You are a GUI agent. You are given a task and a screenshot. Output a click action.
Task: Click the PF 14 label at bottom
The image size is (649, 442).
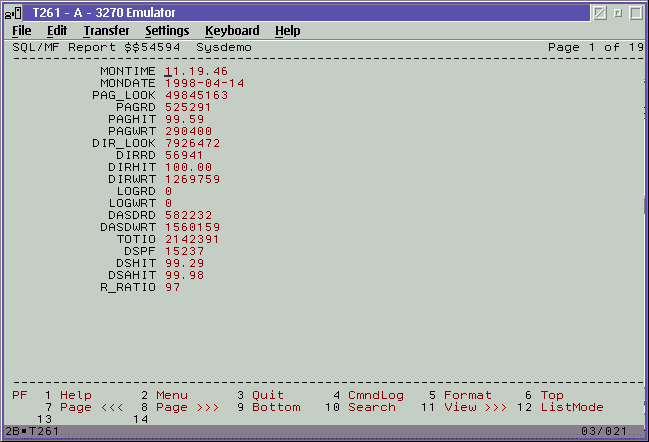pyautogui.click(x=140, y=419)
